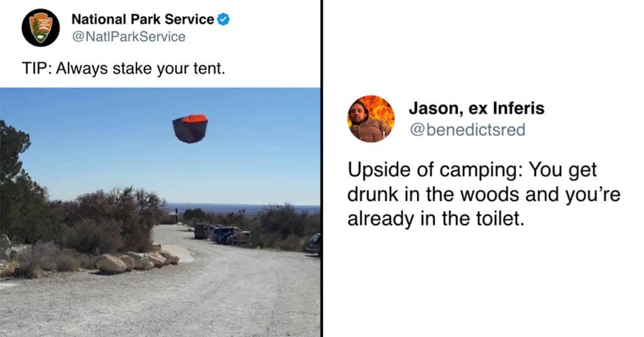Click the boulders beside the gravel road
The width and height of the screenshot is (644, 337).
[138, 262]
